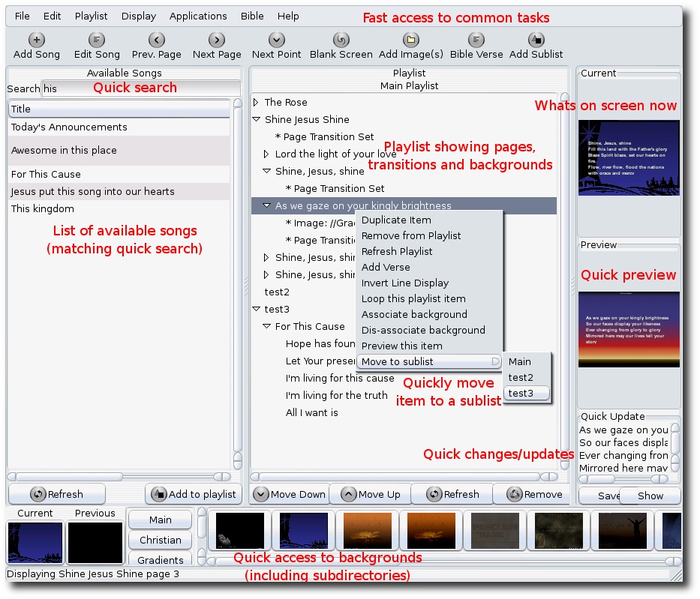Screen dimensions: 700x599
Task: Open the Applications menu
Action: click(x=198, y=16)
